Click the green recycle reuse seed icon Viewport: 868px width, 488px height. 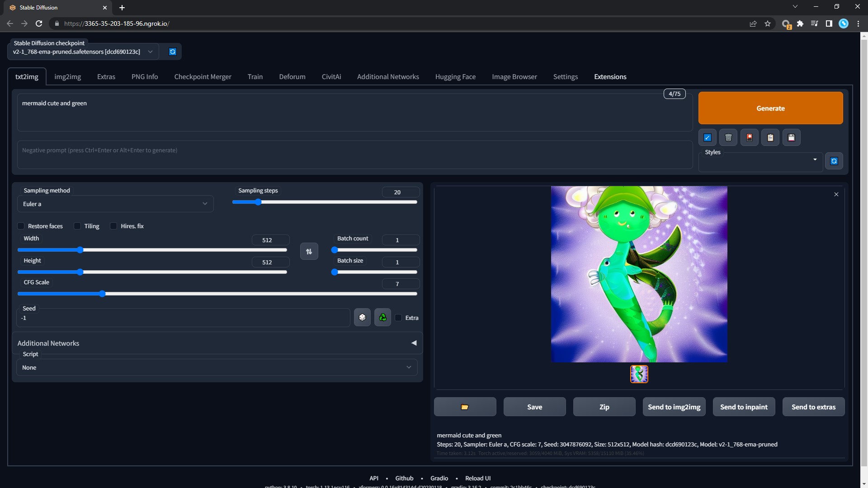pos(382,318)
